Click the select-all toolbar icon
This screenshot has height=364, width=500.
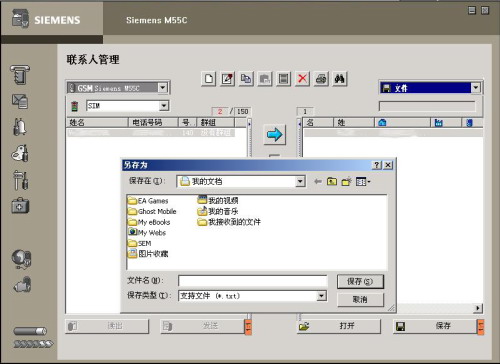pos(284,79)
